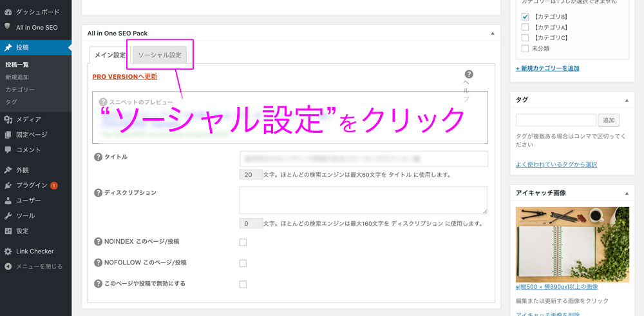644x316 pixels.
Task: Click the help icon beside タイトル
Action: [98, 157]
